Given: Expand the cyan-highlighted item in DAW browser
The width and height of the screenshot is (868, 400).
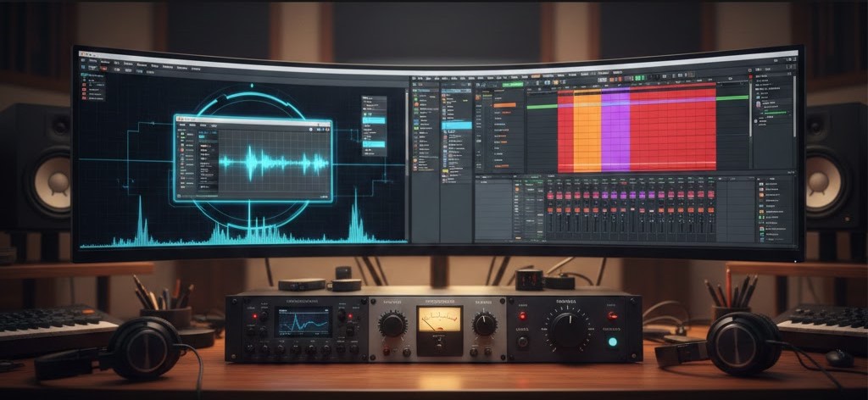Looking at the screenshot, I should [x=458, y=125].
